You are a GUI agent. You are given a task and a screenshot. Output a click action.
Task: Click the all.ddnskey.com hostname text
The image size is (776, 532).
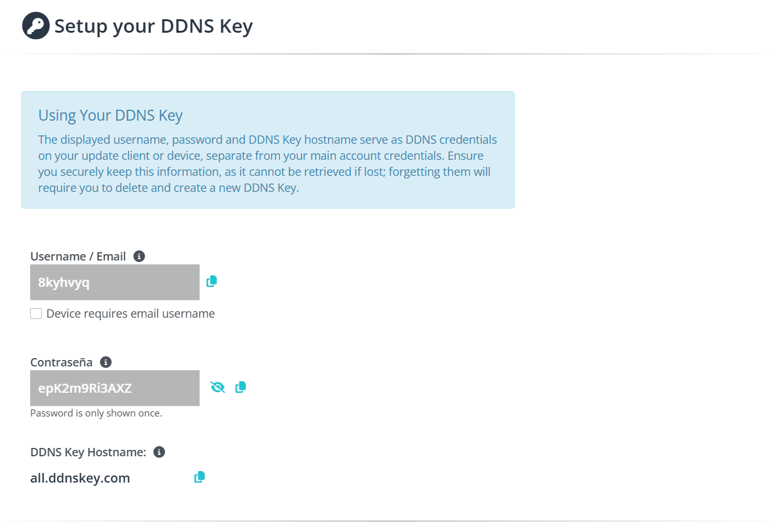click(80, 478)
